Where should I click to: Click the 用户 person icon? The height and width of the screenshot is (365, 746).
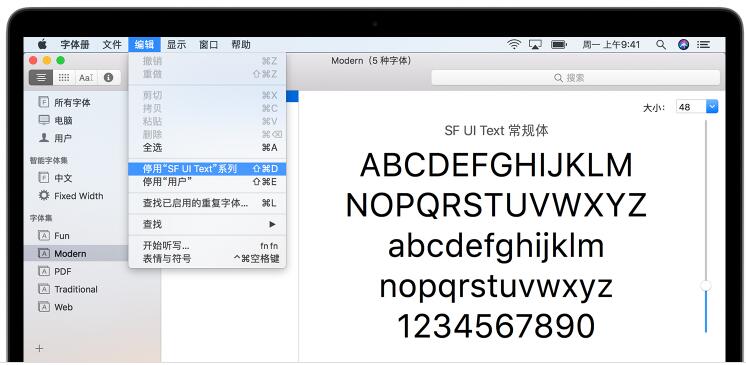pos(44,138)
